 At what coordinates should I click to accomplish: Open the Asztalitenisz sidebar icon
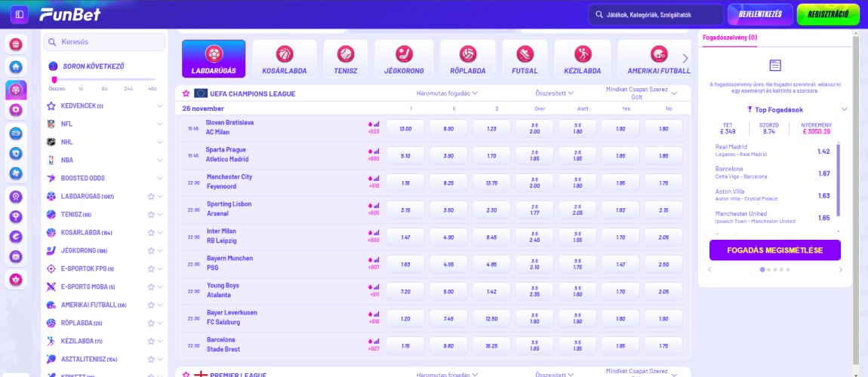point(51,360)
